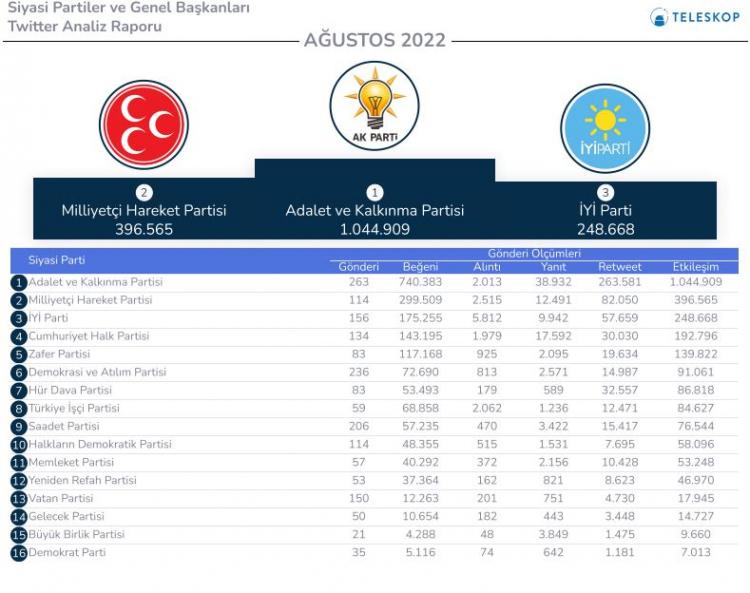Select rank badge 13 beside Vatan Partisi

(x=19, y=499)
